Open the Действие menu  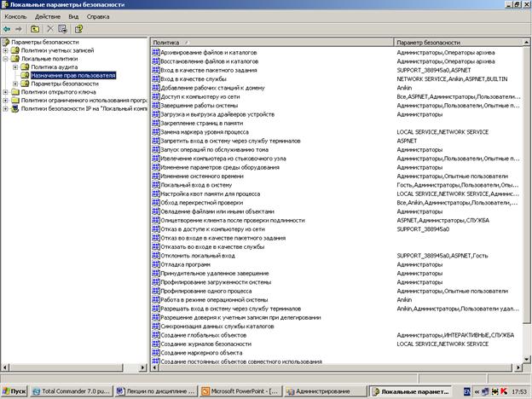coord(48,17)
